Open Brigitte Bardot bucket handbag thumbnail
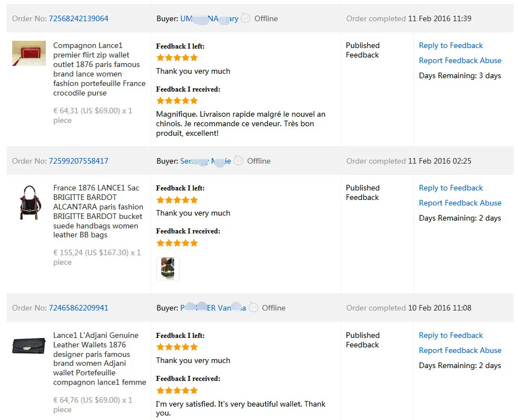This screenshot has width=518, height=420. tap(30, 202)
